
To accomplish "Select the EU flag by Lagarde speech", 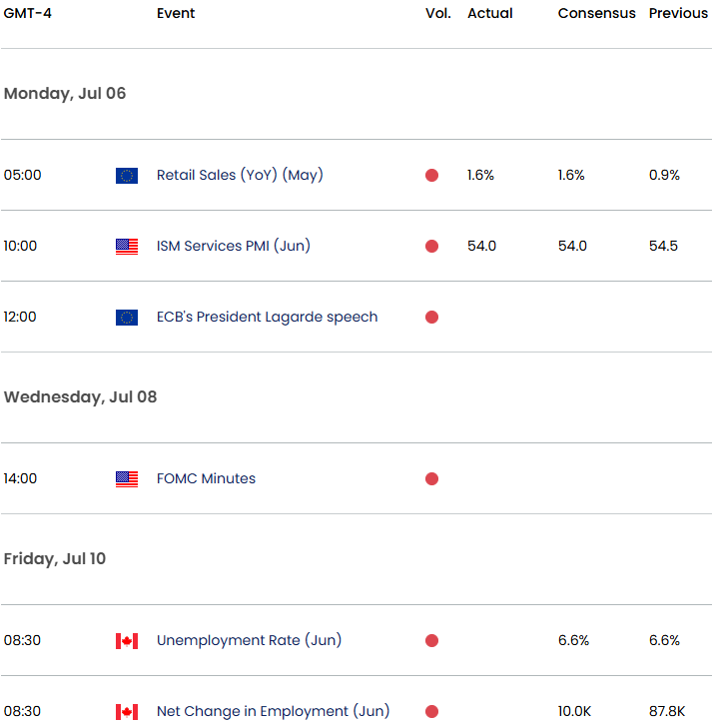I will coord(127,318).
